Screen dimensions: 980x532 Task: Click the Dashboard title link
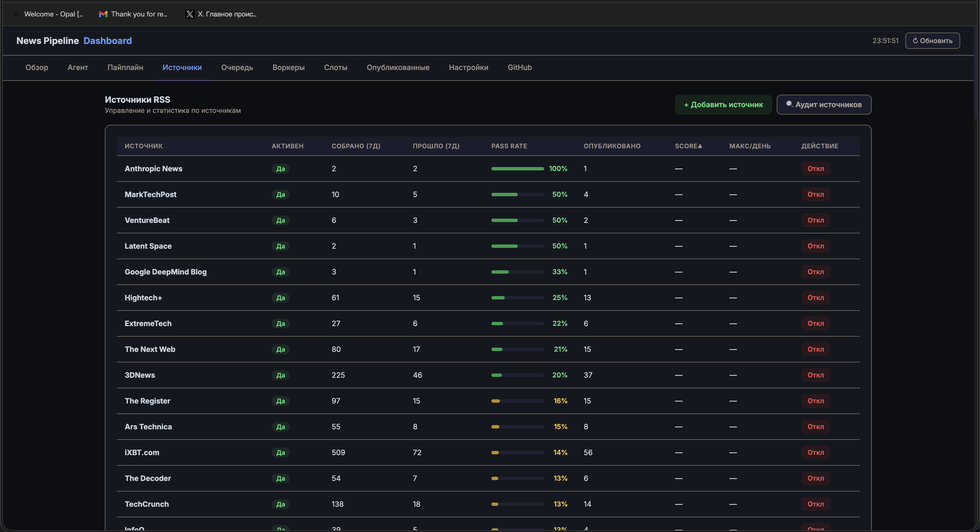[107, 41]
